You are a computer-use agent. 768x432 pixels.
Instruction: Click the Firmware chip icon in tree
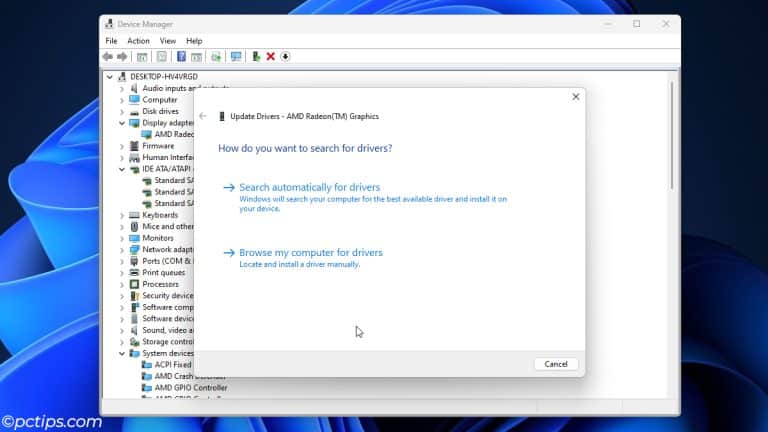[x=134, y=146]
